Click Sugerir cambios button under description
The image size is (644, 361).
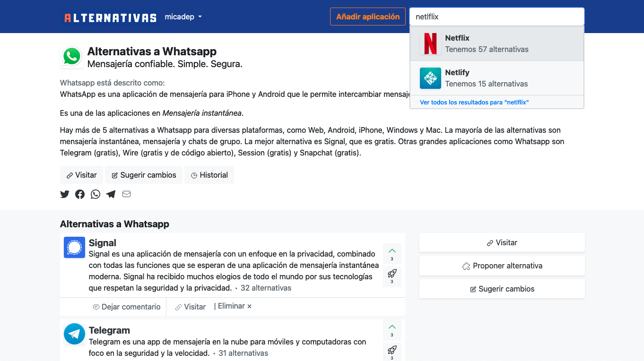(x=144, y=175)
